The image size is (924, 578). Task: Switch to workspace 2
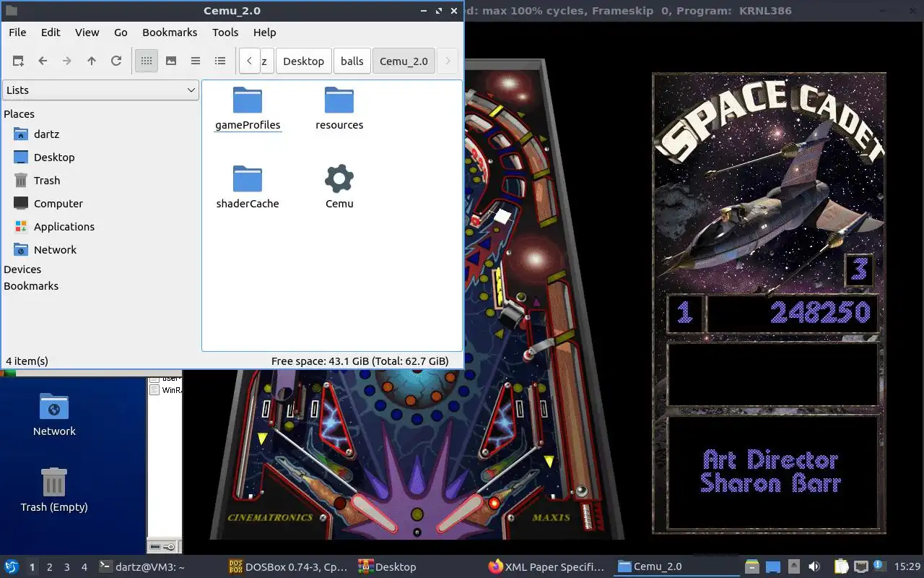click(x=50, y=567)
